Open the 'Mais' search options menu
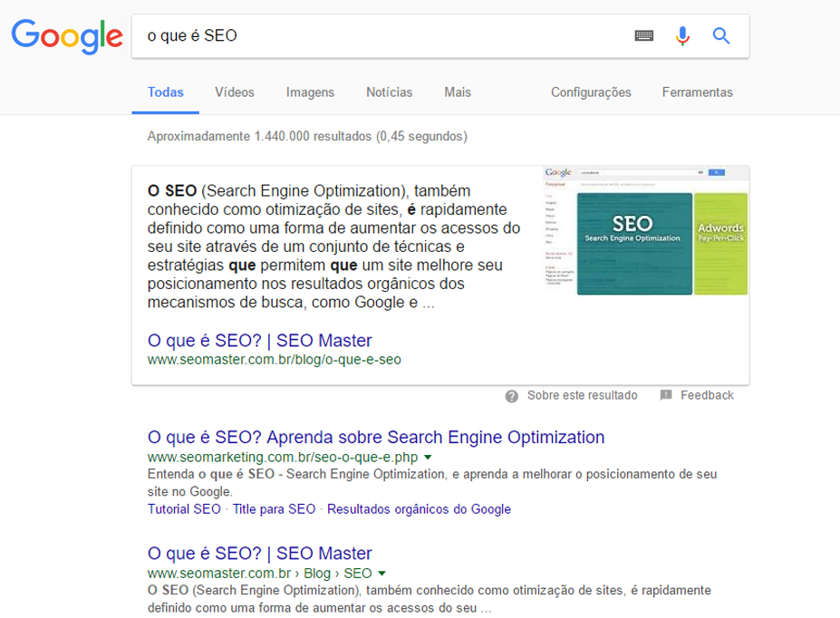This screenshot has width=840, height=618. point(458,92)
